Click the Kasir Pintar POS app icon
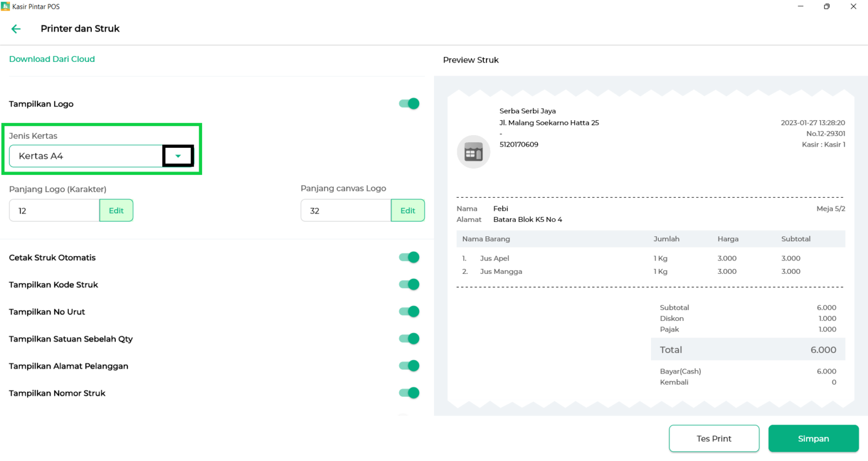 [x=6, y=7]
